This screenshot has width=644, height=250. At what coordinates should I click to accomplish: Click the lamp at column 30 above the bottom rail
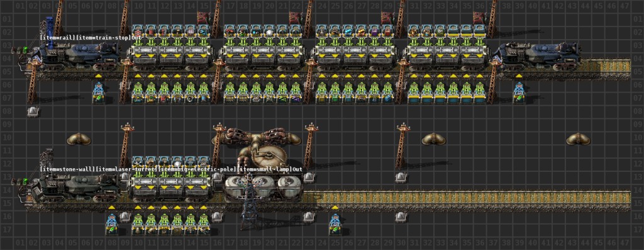401,178
